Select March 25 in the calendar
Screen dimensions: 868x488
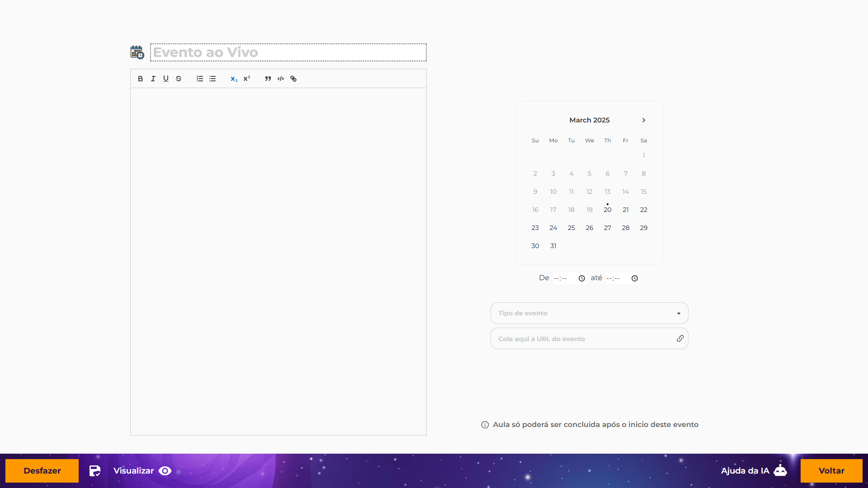(571, 228)
